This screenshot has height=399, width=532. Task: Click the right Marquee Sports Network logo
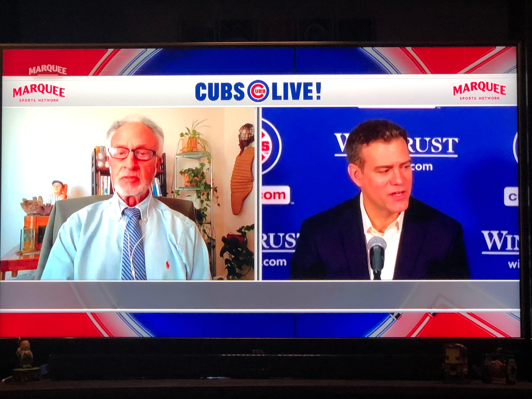coord(479,91)
